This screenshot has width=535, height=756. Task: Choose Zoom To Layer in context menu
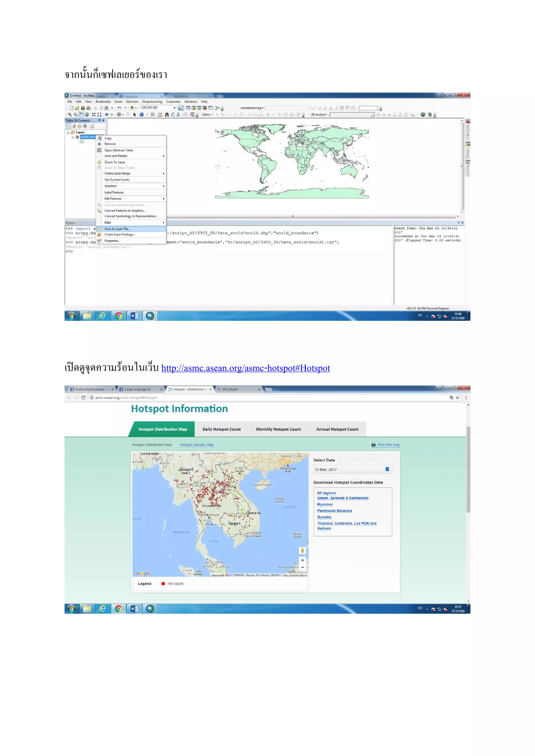click(x=131, y=162)
